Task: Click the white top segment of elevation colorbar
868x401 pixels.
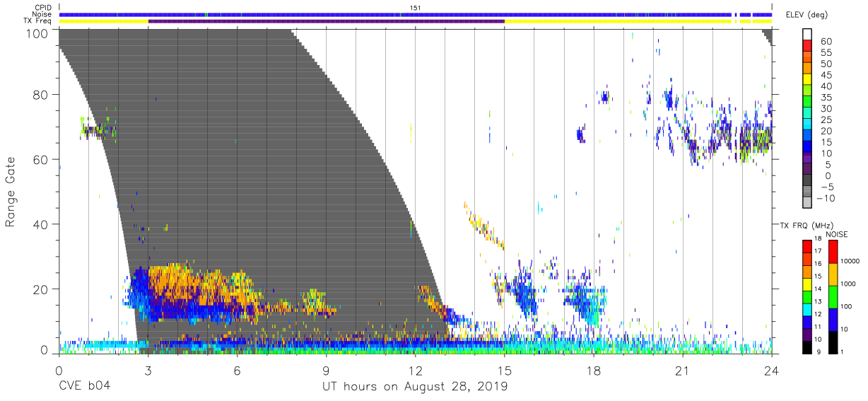Action: coord(807,33)
